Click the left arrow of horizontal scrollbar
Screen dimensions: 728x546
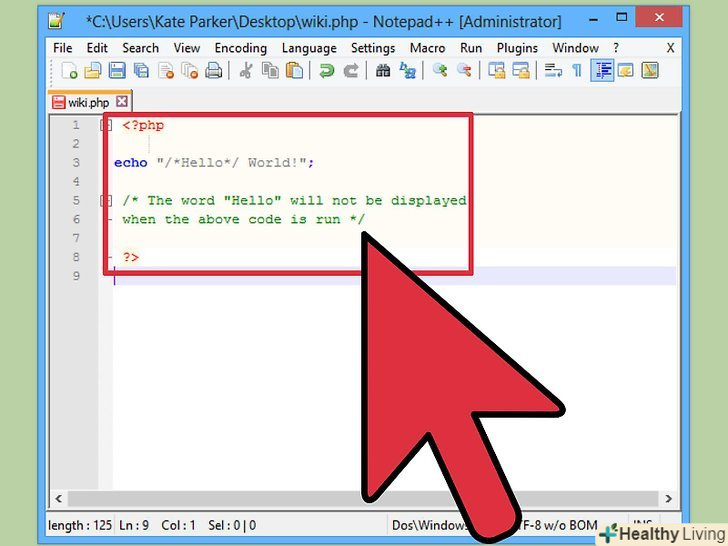[58, 499]
